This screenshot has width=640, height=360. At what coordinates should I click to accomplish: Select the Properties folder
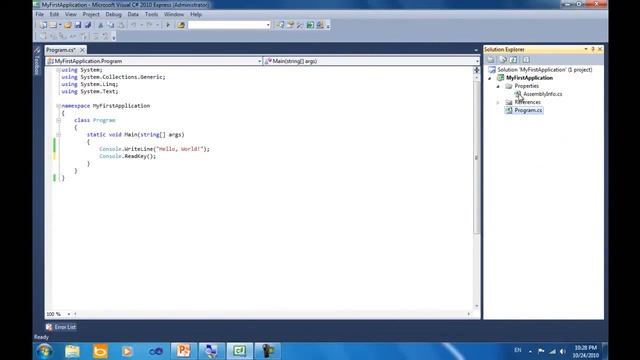pyautogui.click(x=522, y=86)
